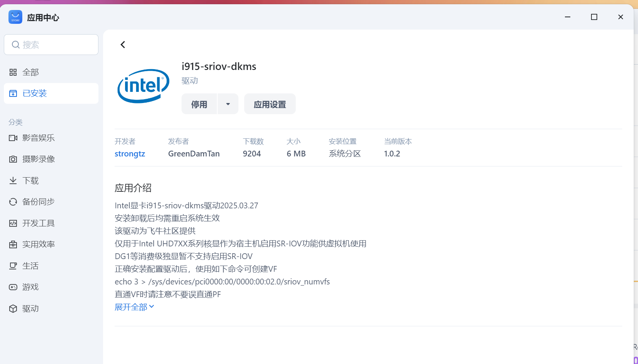The width and height of the screenshot is (638, 364).
Task: Open the 开发工具 category label
Action: point(38,223)
